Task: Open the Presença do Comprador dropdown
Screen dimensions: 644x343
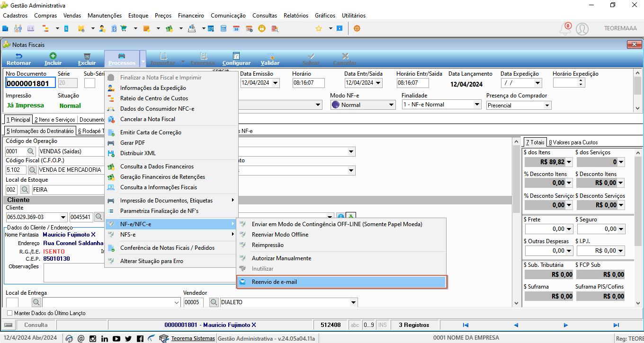Action: (x=547, y=106)
